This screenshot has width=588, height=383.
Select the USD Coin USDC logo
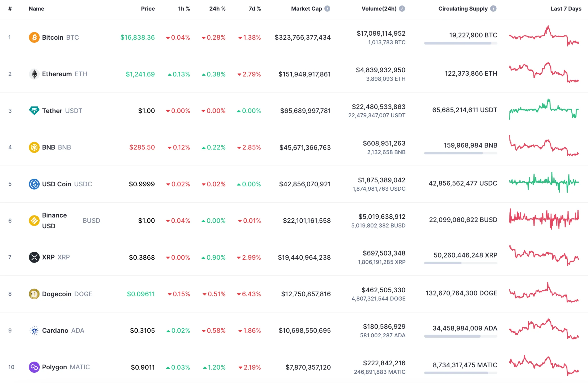(x=34, y=184)
